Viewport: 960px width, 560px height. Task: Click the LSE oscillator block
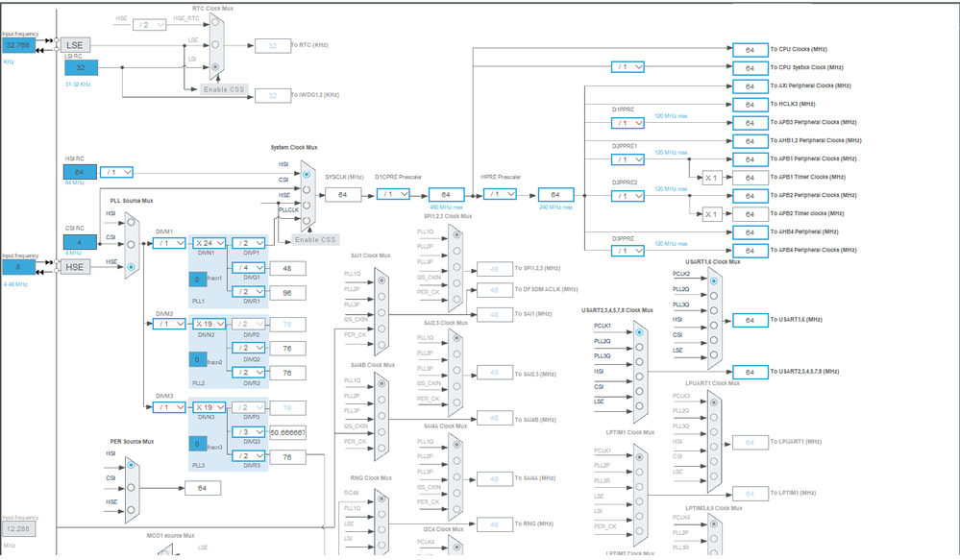click(x=76, y=45)
